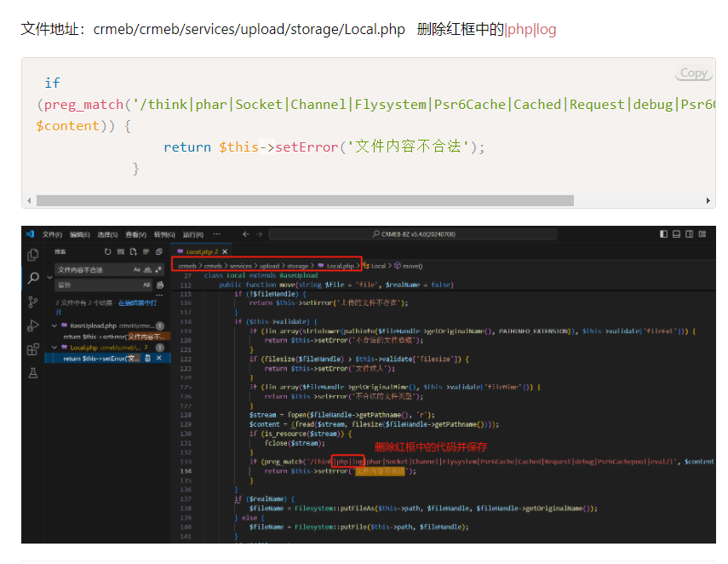This screenshot has height=564, width=728.
Task: Click the 在编辑器中打开 link
Action: click(137, 303)
